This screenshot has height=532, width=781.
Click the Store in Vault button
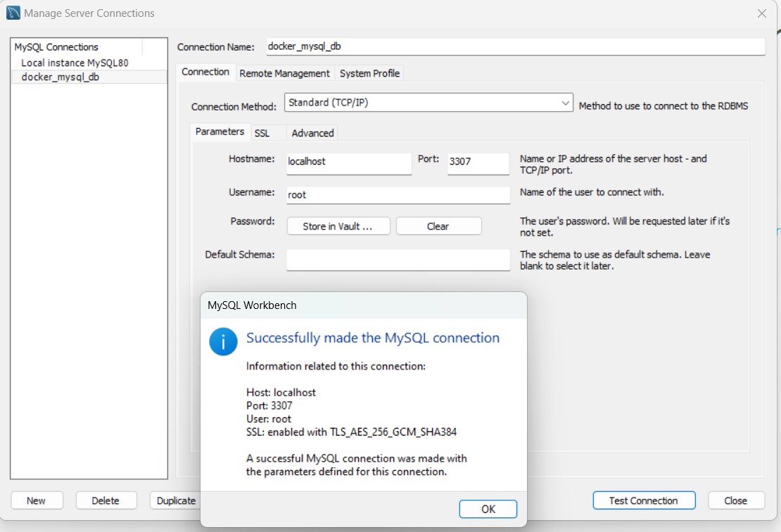tap(338, 226)
